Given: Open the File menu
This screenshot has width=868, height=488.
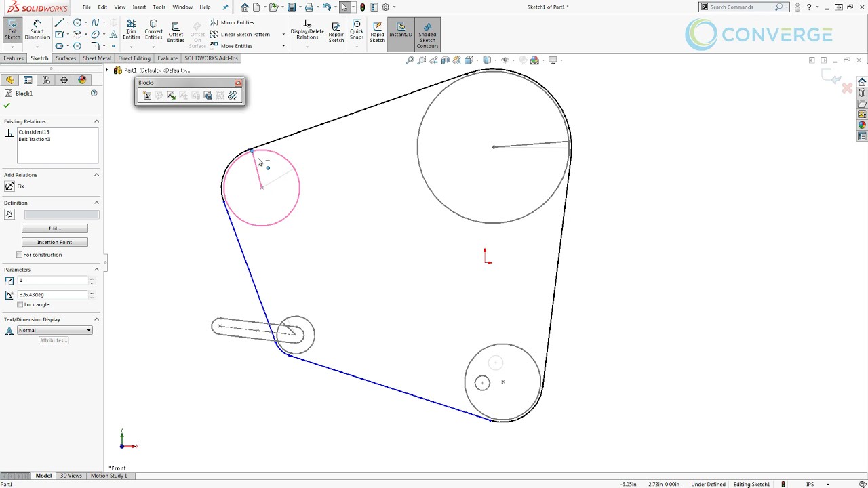Looking at the screenshot, I should [x=87, y=7].
